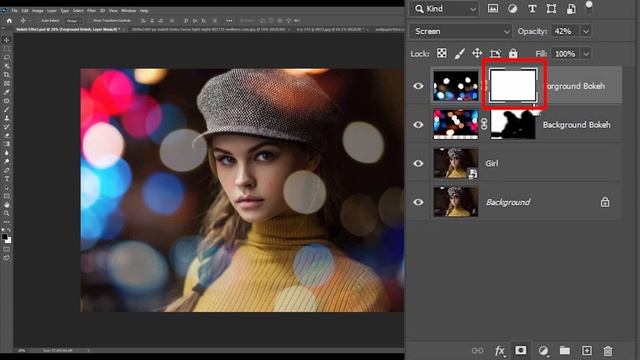Toggle lock all padlock icon
The image size is (640, 360).
coord(513,53)
